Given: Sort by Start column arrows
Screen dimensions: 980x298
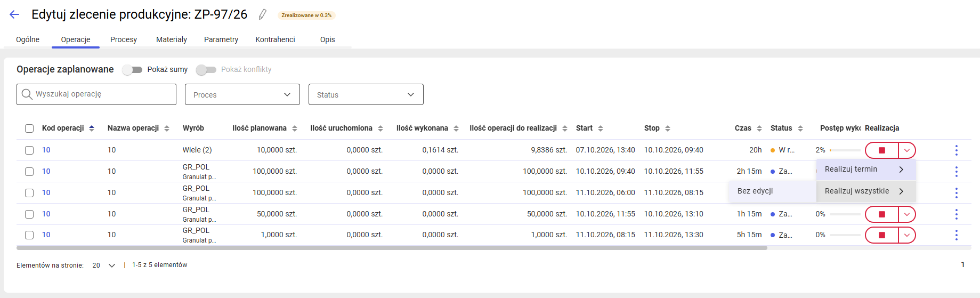Looking at the screenshot, I should coord(601,128).
